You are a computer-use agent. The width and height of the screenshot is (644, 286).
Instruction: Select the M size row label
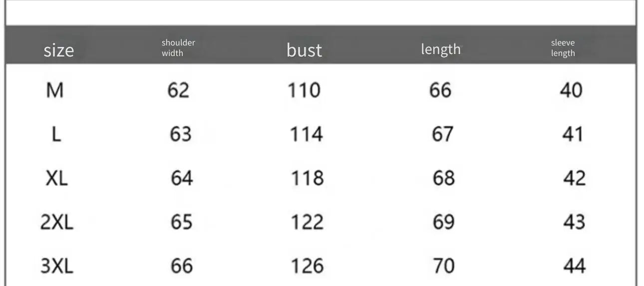(55, 90)
